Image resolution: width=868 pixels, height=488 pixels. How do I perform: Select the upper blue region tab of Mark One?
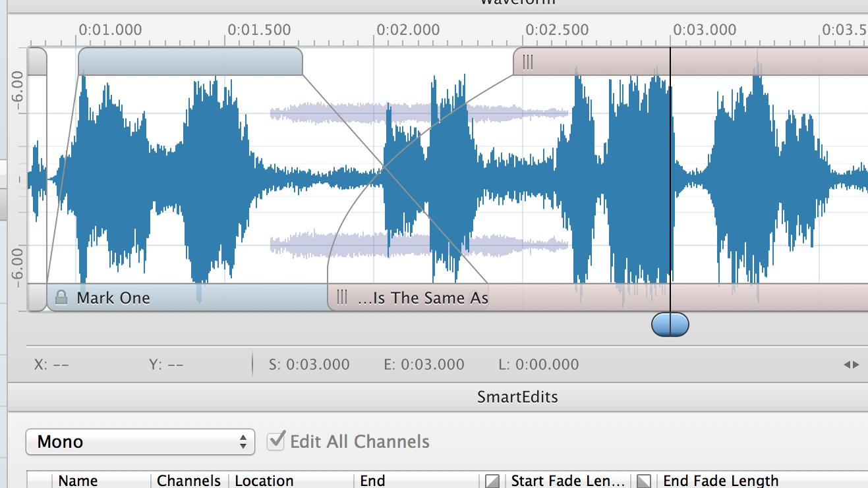[x=190, y=61]
